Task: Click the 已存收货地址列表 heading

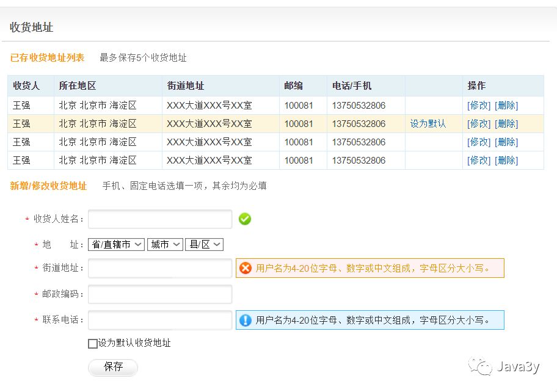Action: click(47, 57)
